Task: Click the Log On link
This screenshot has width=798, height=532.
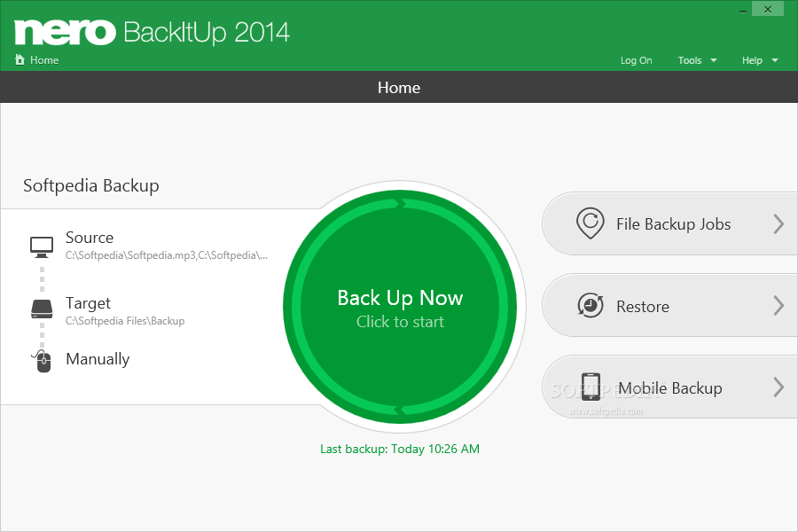Action: [x=636, y=60]
